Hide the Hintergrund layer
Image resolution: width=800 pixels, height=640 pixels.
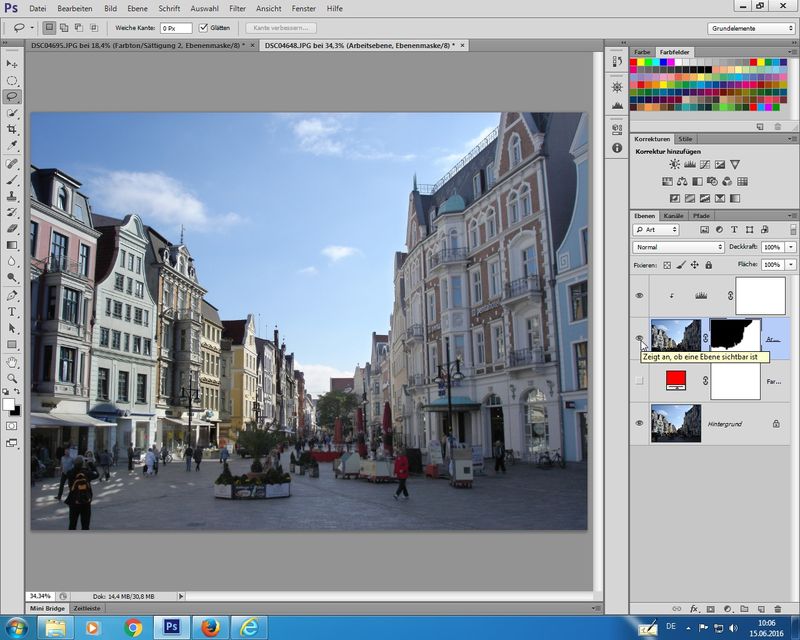[x=639, y=423]
